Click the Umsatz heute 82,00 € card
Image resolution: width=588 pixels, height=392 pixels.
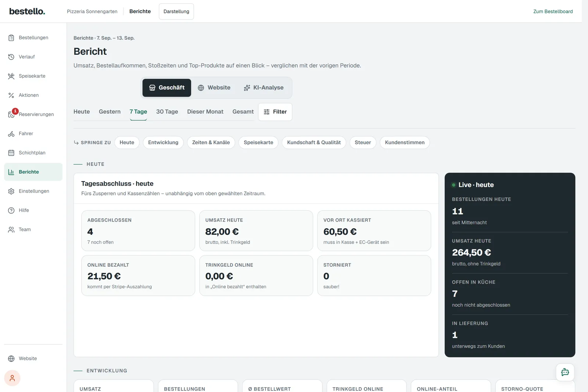(256, 231)
